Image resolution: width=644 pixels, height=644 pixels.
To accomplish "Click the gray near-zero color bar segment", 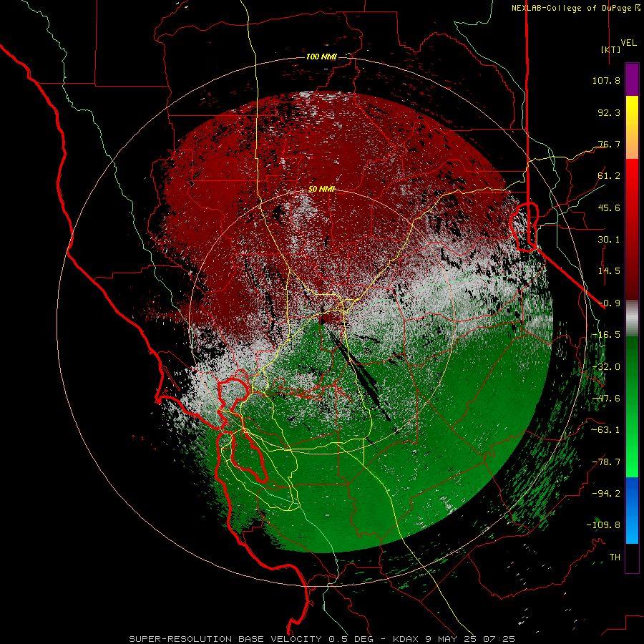I will coord(632,318).
